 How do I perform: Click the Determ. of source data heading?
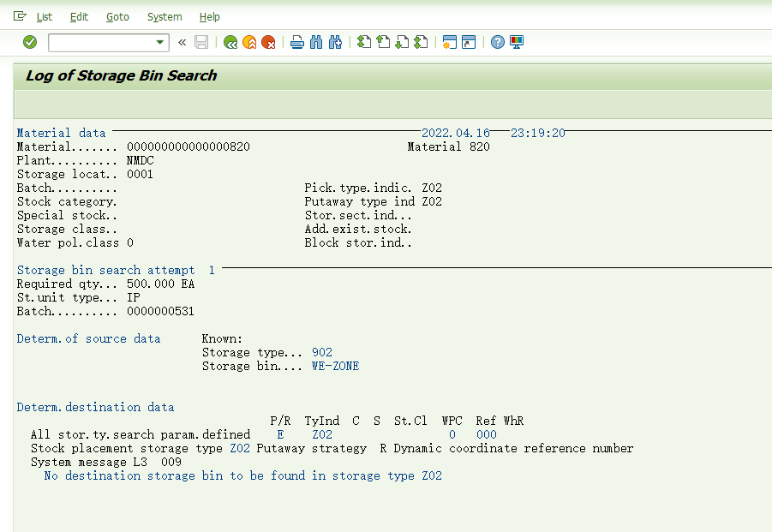(88, 338)
